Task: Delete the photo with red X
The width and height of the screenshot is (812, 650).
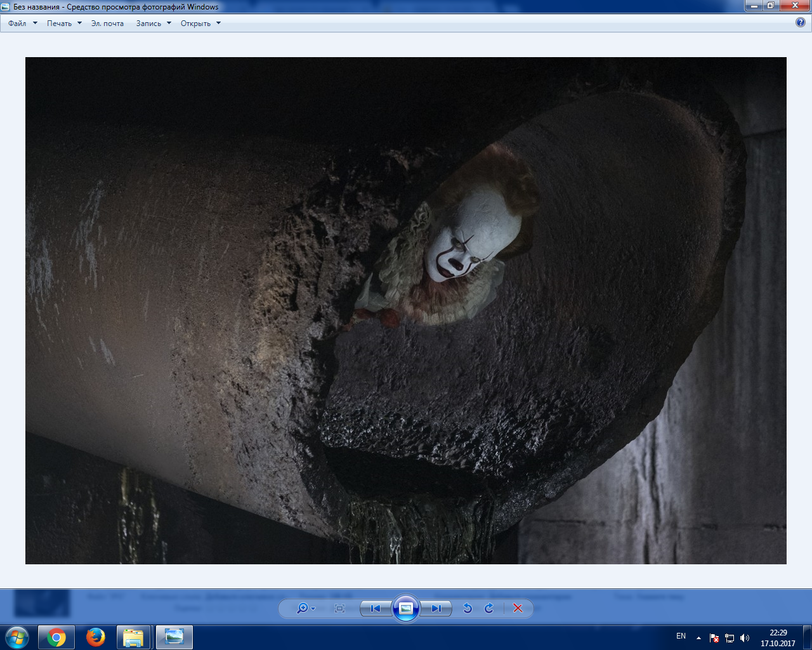Action: click(518, 608)
